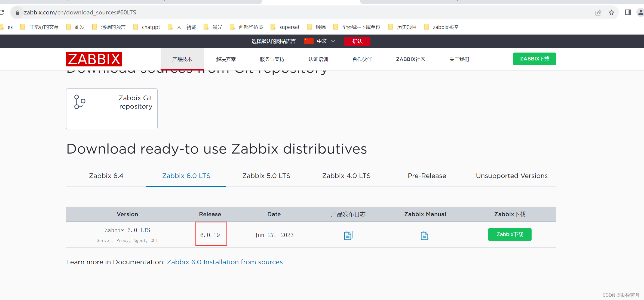The image size is (644, 300).
Task: Switch to the Pre-Release tab
Action: coord(427,176)
